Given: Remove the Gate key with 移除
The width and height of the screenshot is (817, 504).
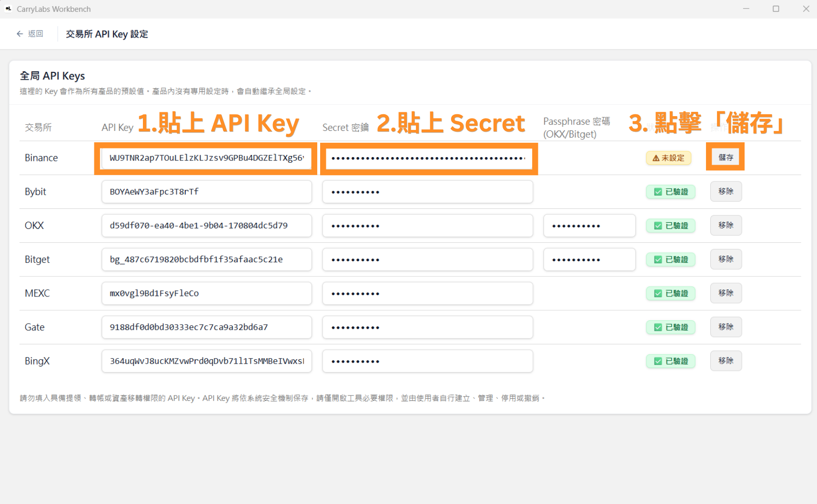Looking at the screenshot, I should coord(726,326).
